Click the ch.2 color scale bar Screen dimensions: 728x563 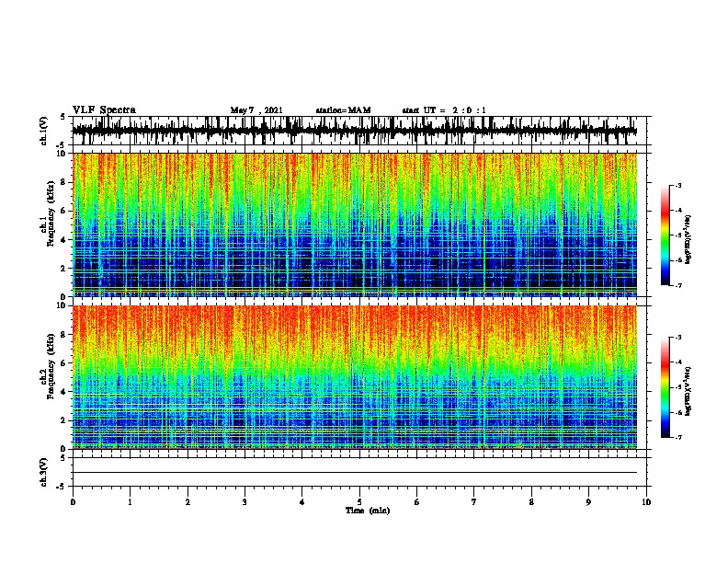click(x=665, y=387)
